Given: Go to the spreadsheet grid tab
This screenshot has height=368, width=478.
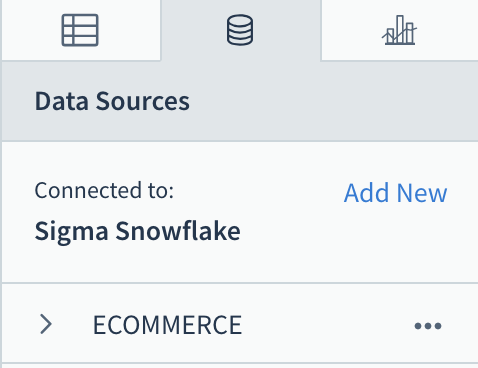Looking at the screenshot, I should 80,30.
